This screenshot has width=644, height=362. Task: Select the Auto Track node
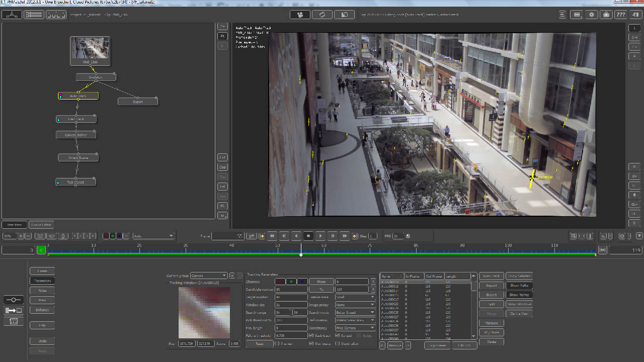pyautogui.click(x=78, y=96)
